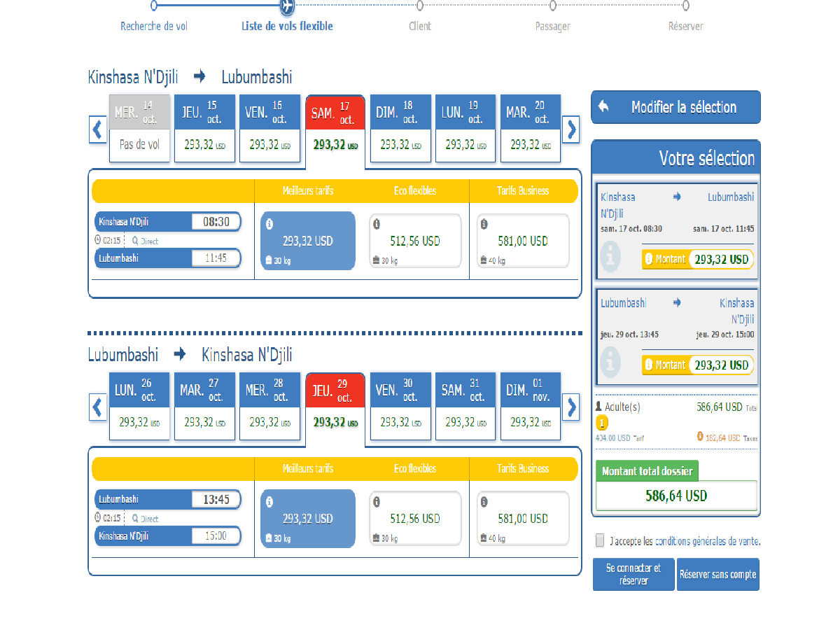Click Montant total dossier green label

point(647,471)
